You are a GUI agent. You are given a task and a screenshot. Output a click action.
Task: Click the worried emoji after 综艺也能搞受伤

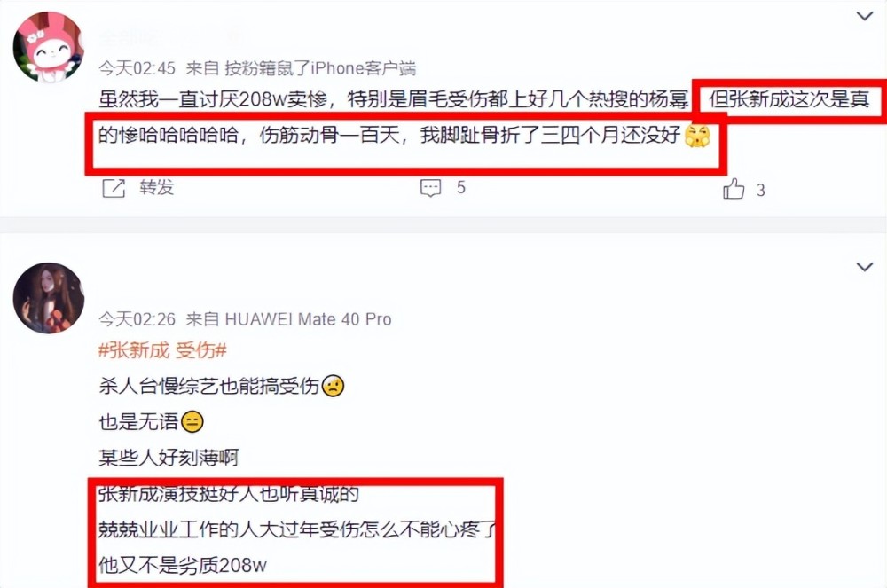click(333, 386)
